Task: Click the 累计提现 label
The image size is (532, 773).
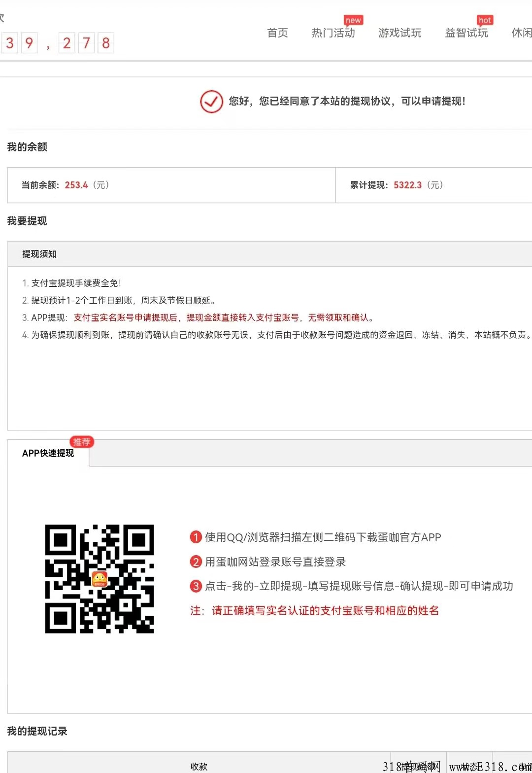Action: pyautogui.click(x=369, y=185)
